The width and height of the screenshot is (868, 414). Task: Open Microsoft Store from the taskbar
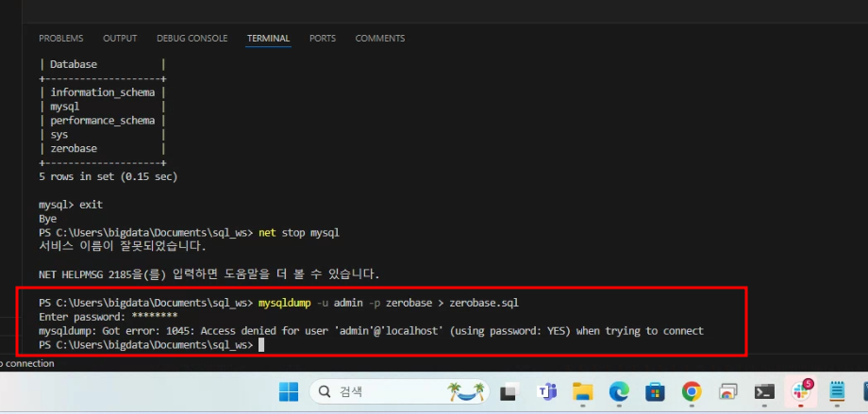pyautogui.click(x=655, y=392)
